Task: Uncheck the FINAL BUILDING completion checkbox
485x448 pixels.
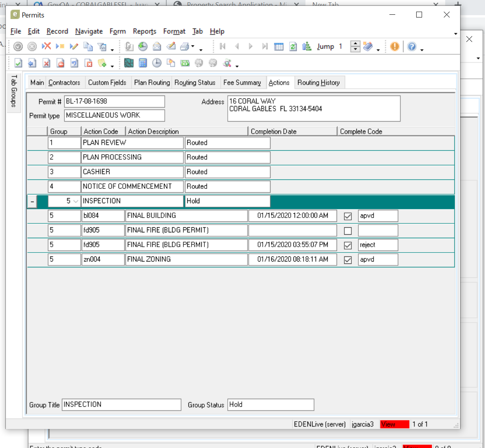Action: click(x=348, y=216)
